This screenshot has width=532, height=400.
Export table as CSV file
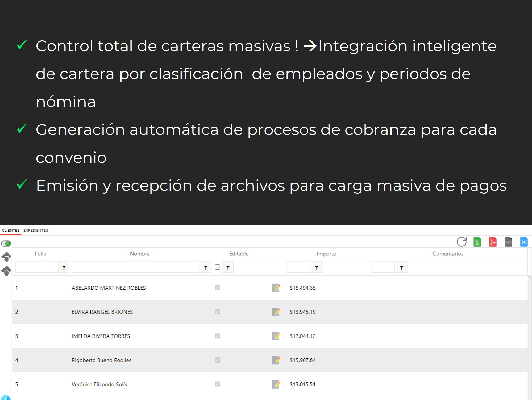click(508, 242)
